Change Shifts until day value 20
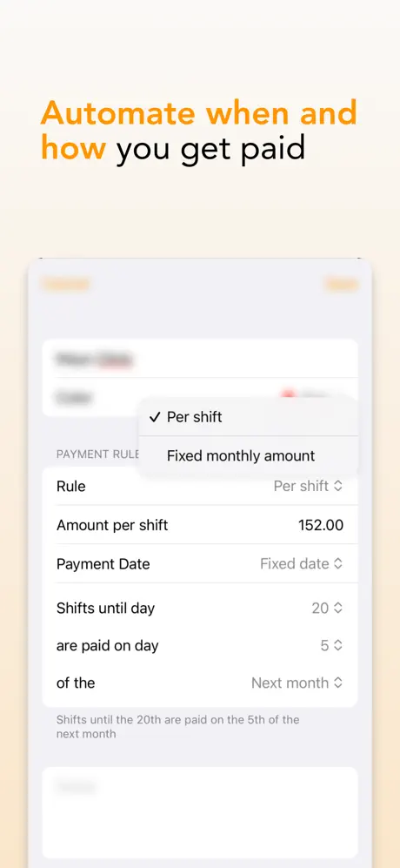 (327, 608)
